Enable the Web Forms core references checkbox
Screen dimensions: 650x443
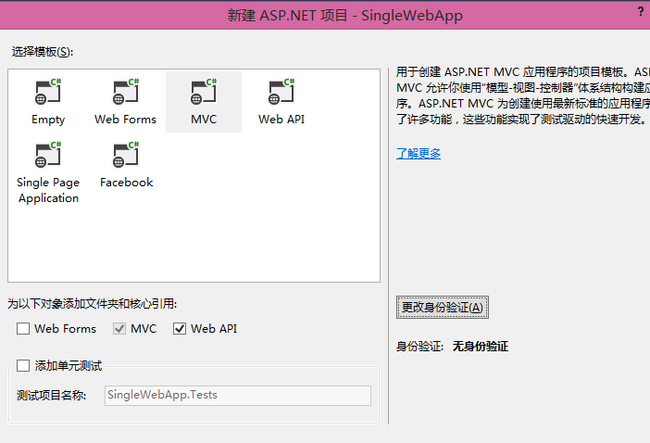click(x=23, y=329)
